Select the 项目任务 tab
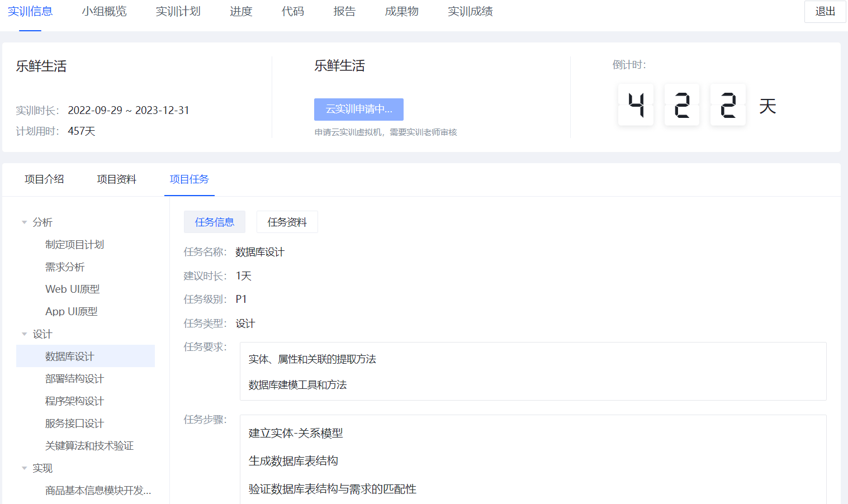Viewport: 848px width, 504px height. point(189,179)
